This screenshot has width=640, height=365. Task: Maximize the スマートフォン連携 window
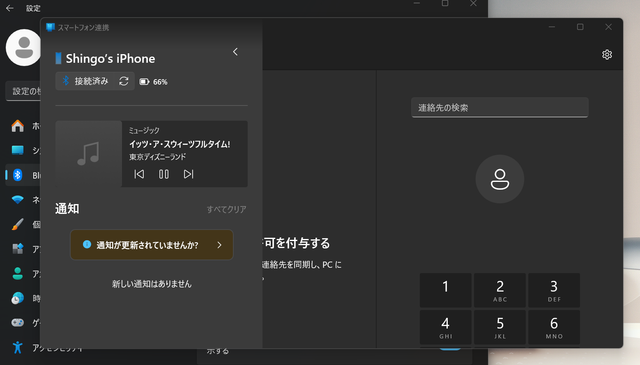coord(580,27)
